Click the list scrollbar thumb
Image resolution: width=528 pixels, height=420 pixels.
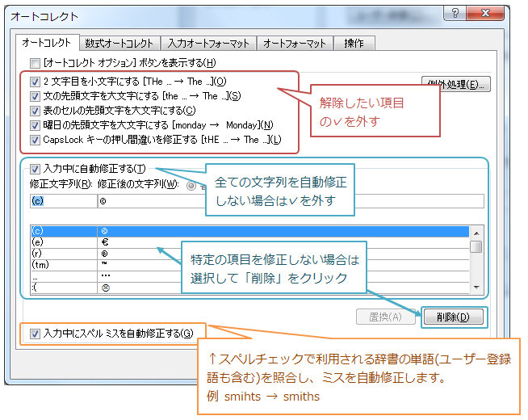click(476, 246)
